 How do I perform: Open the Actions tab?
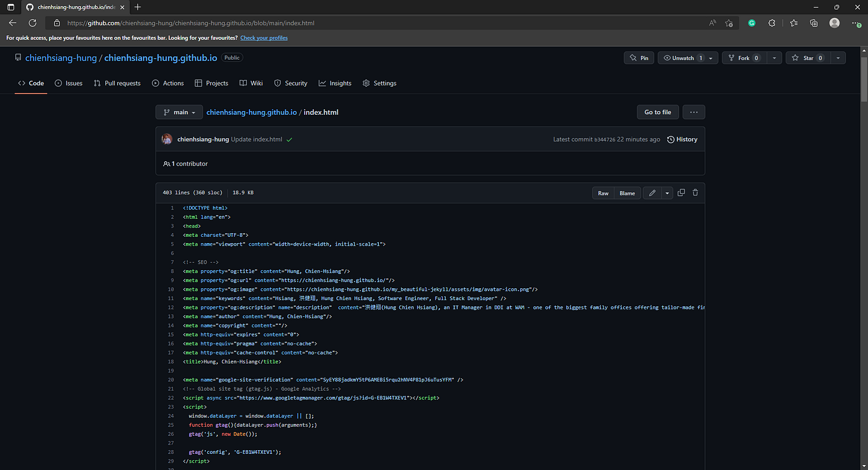point(168,83)
